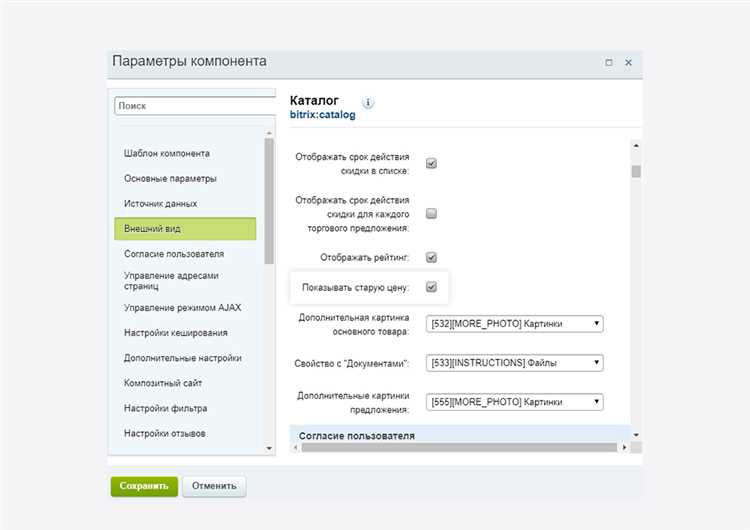Click the horizontal scrollbar right arrow
750x530 pixels.
(624, 448)
